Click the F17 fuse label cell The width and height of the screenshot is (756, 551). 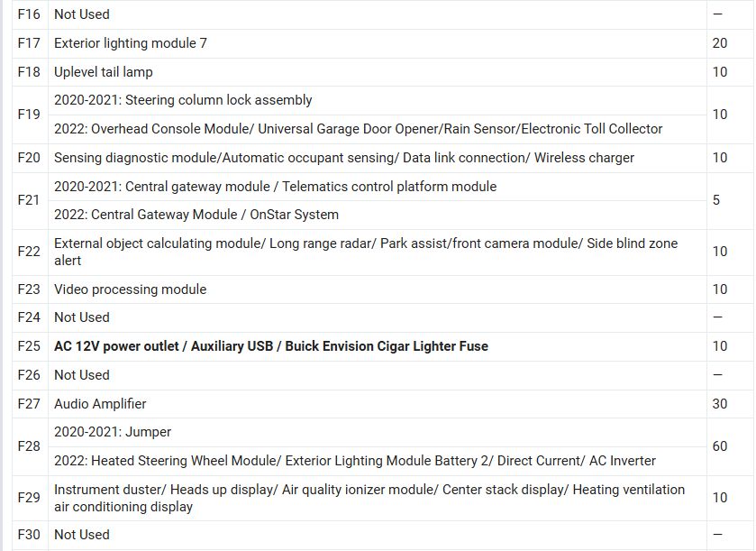pos(29,43)
